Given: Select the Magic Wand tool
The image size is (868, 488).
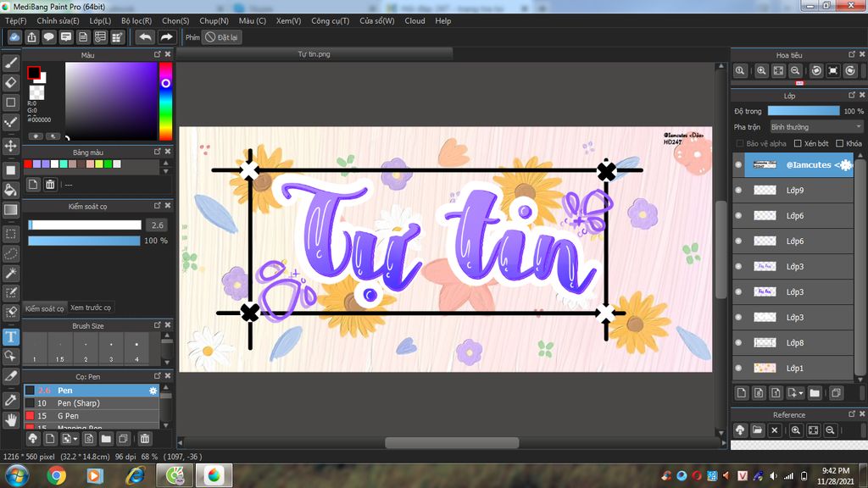Looking at the screenshot, I should [x=10, y=274].
